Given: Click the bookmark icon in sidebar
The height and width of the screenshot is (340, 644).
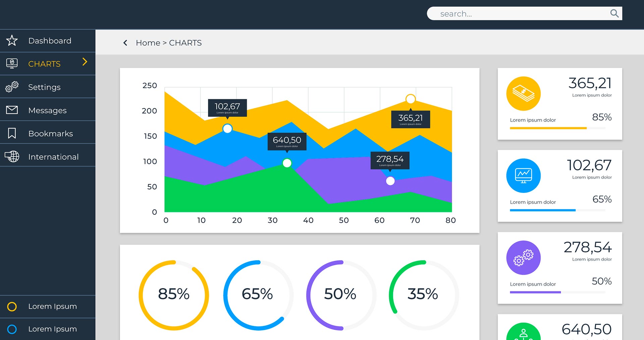Looking at the screenshot, I should coord(12,133).
